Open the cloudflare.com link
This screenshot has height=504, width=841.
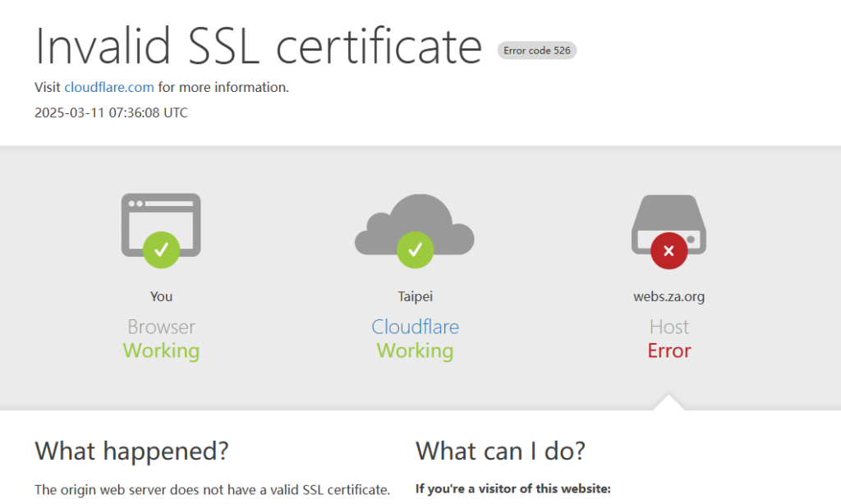click(x=109, y=87)
